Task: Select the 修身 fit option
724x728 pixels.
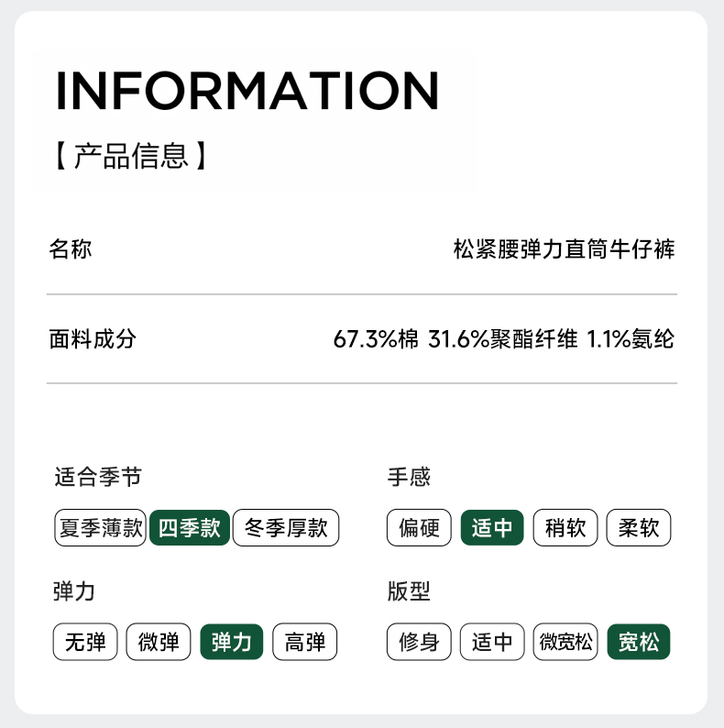Action: point(419,642)
